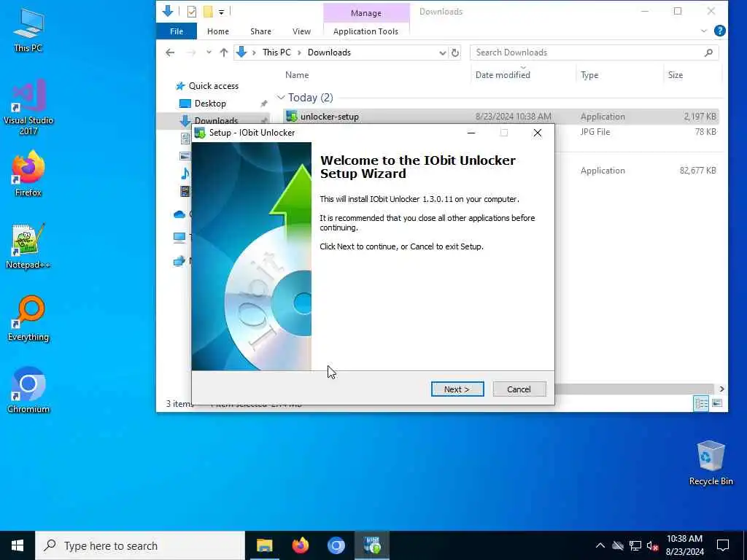Click the This PC icon in sidebar
This screenshot has width=747, height=560.
[179, 237]
